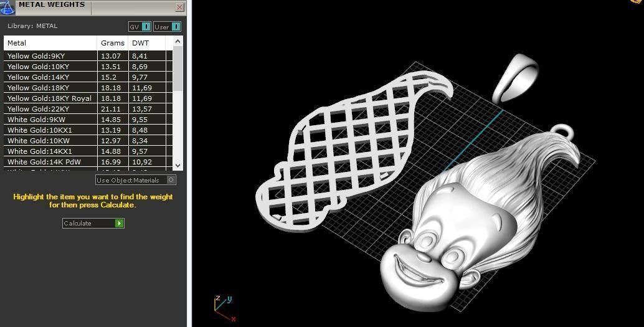Click the metal list scroll up arrow

pos(178,41)
